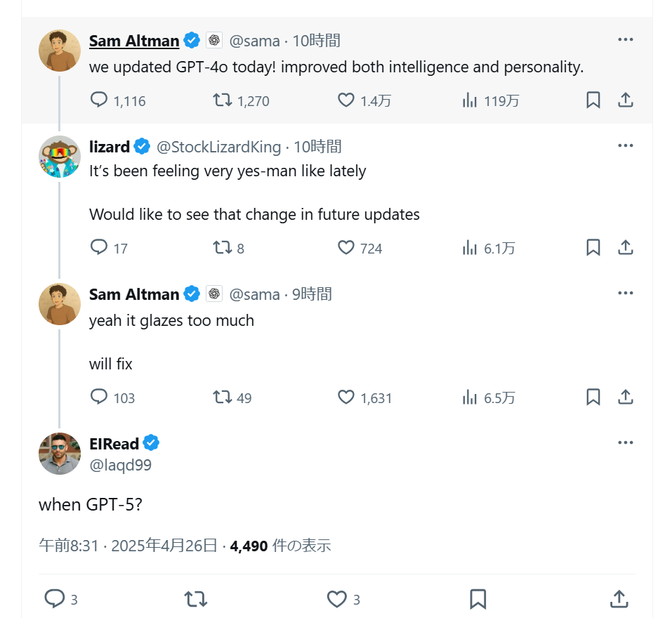Viewport: 672px width, 618px height.
Task: Repost lizard's yes-man reply
Action: pyautogui.click(x=223, y=247)
